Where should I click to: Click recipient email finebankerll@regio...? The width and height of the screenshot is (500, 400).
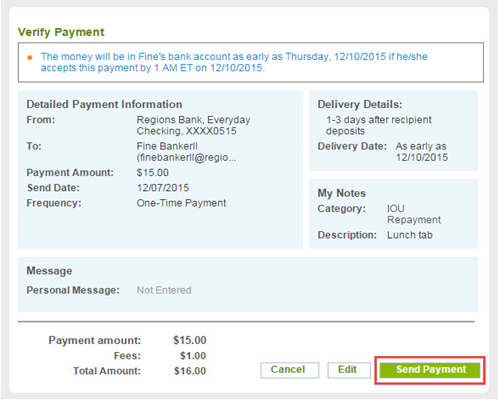pos(186,157)
